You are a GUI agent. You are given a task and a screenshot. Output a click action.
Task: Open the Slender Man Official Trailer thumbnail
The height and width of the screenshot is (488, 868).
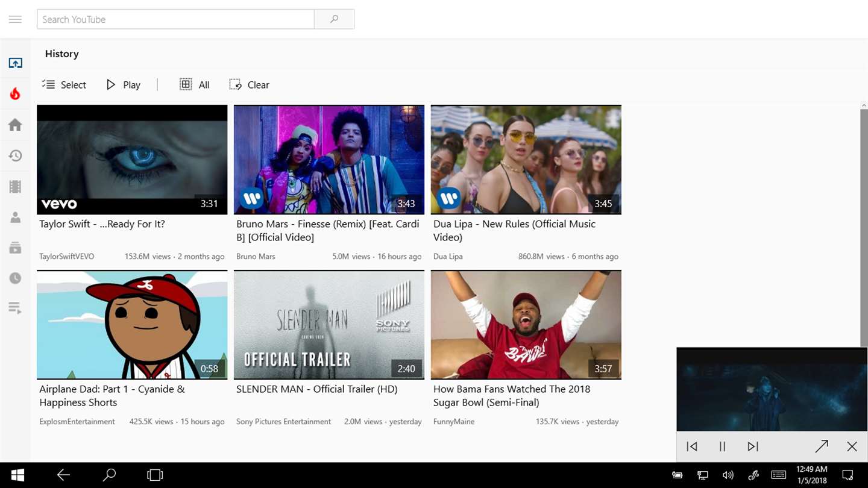pos(329,325)
